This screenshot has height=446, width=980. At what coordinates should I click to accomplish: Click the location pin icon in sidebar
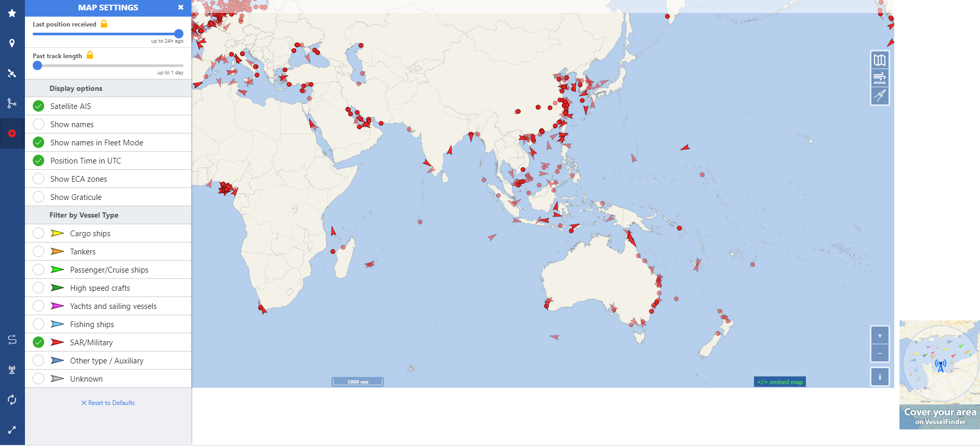pyautogui.click(x=12, y=43)
